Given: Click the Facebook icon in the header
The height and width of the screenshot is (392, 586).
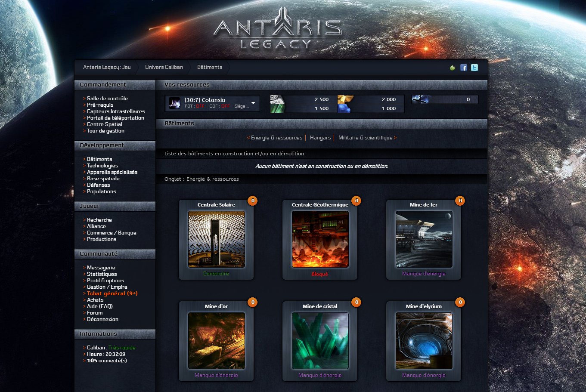Looking at the screenshot, I should [464, 68].
